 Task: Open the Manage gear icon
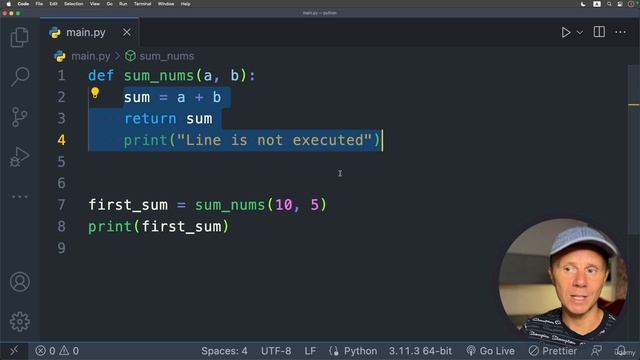pos(20,322)
